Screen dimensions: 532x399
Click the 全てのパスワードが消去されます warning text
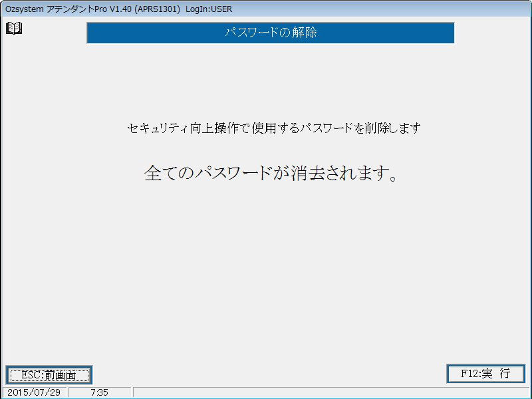(271, 174)
